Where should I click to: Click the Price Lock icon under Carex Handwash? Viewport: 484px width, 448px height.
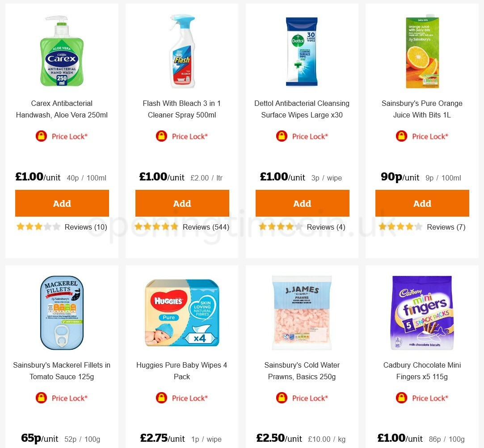click(62, 136)
